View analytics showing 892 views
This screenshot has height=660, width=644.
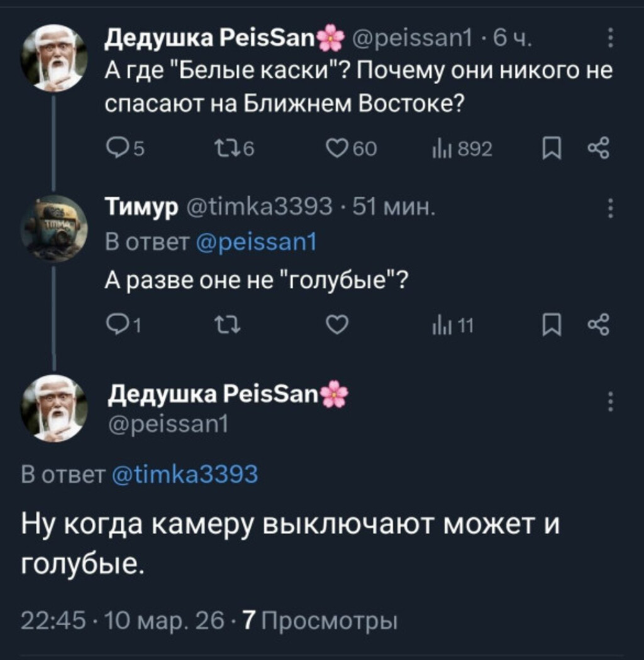(x=440, y=149)
